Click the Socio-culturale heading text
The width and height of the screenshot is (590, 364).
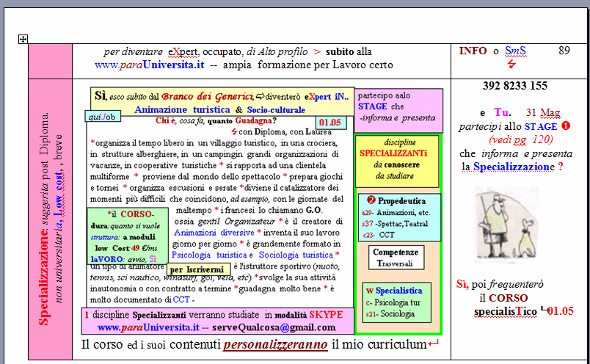[276, 110]
